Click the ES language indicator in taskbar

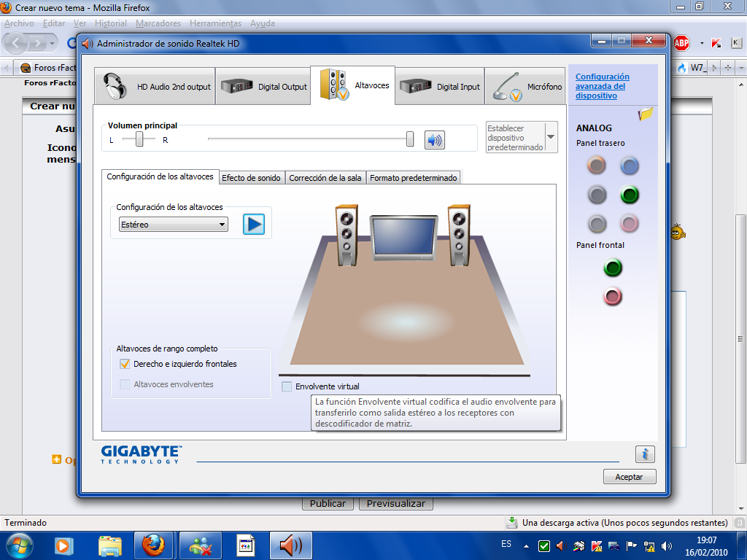[x=506, y=544]
